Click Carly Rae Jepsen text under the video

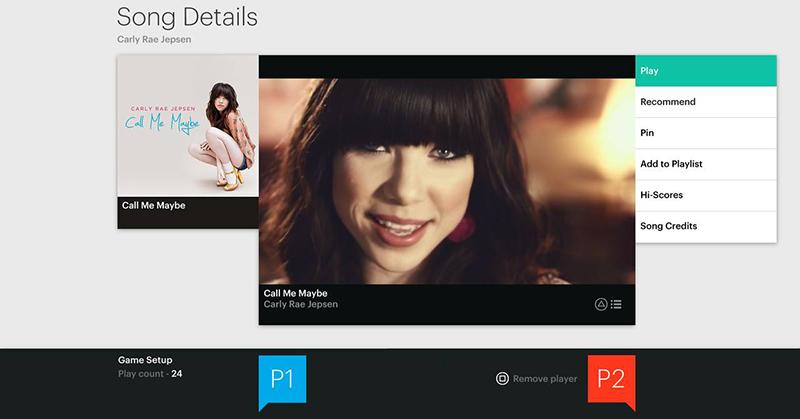pyautogui.click(x=301, y=305)
